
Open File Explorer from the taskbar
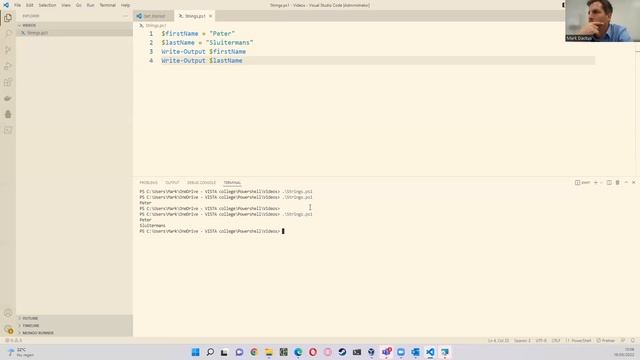coord(269,352)
